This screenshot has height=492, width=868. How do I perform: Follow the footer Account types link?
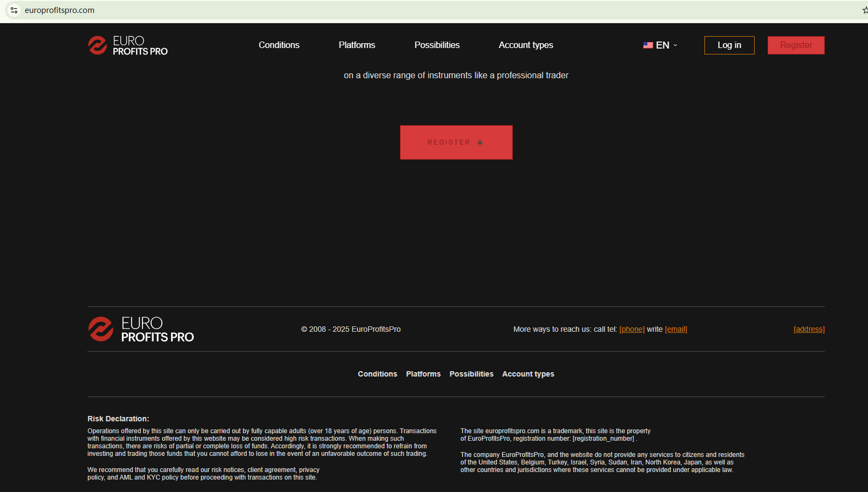528,374
